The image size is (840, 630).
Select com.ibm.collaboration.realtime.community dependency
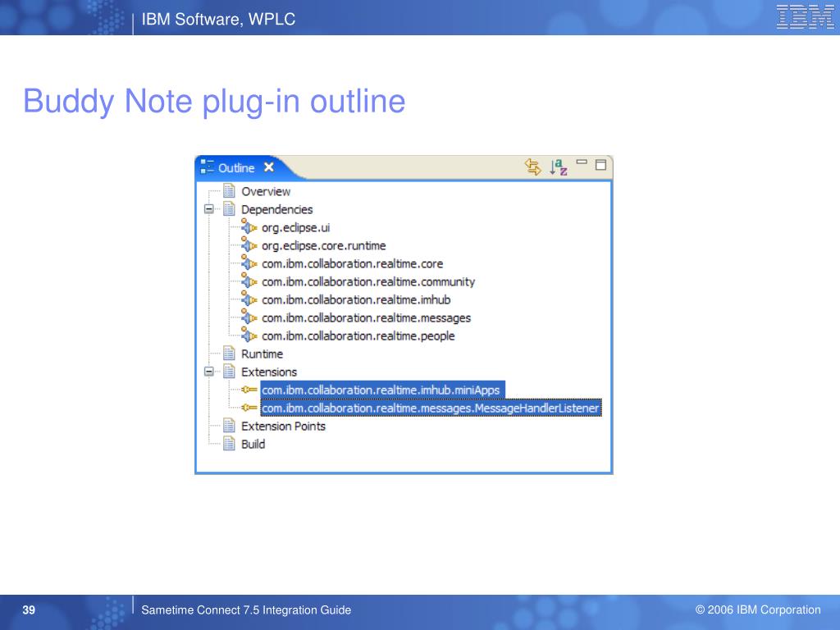368,282
